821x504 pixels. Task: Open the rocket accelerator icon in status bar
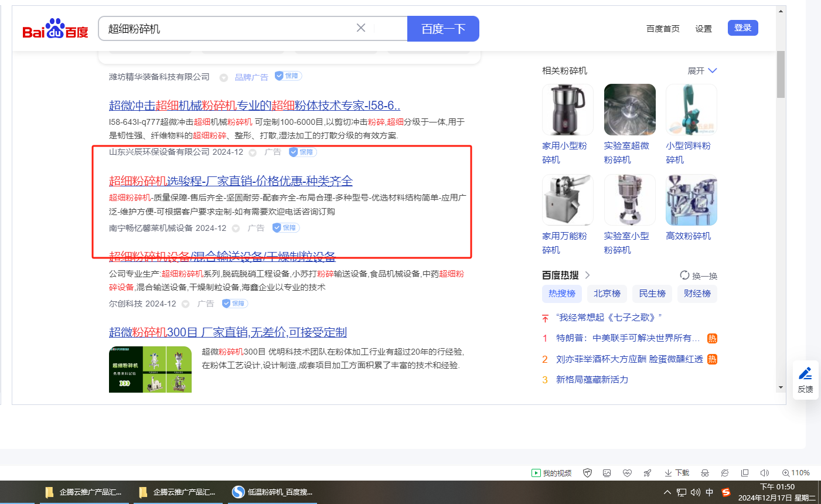pyautogui.click(x=647, y=473)
